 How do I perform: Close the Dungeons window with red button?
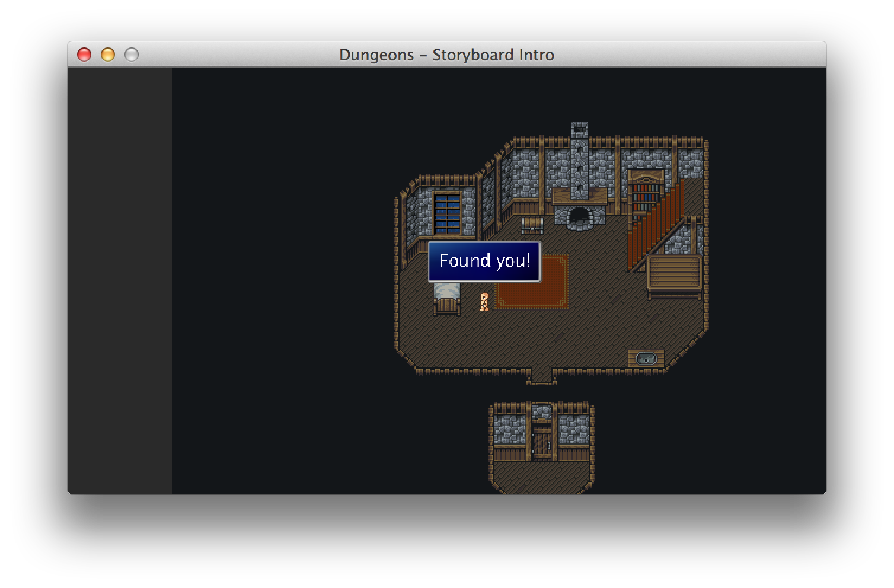(x=84, y=55)
